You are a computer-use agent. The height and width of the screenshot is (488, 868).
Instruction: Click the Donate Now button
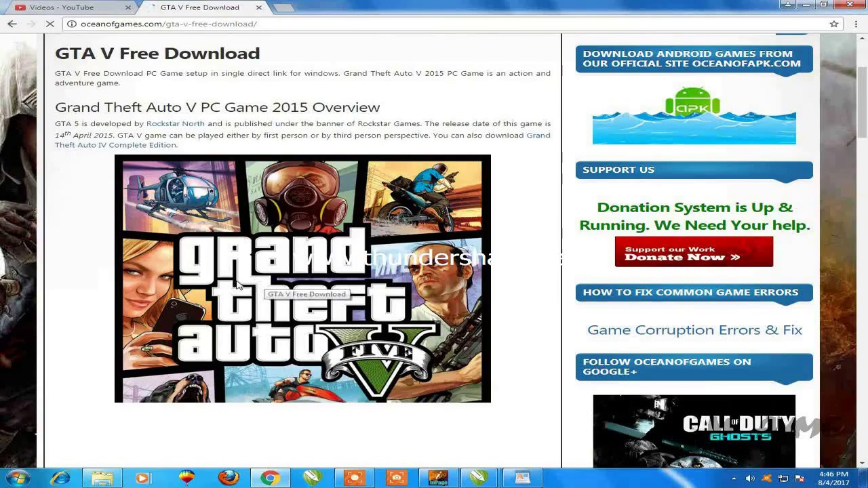(x=694, y=251)
